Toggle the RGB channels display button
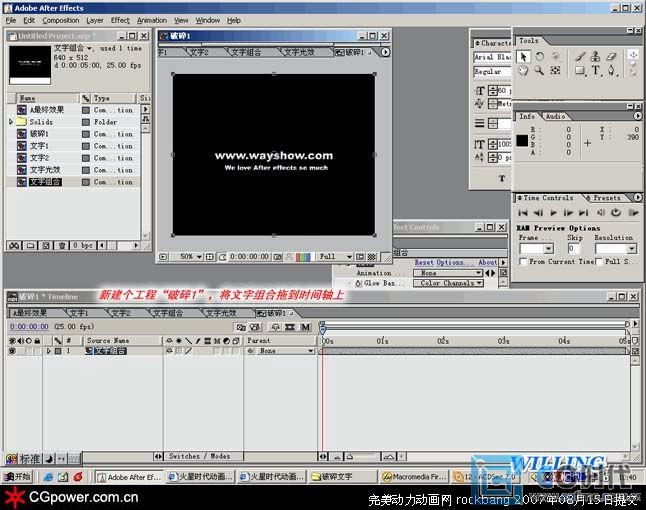This screenshot has width=646, height=510. [x=303, y=257]
